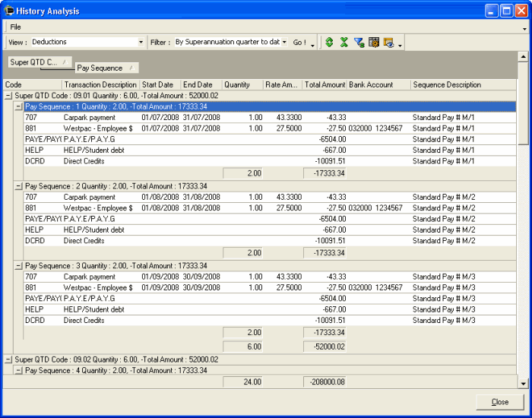
Task: Click the last toolbar icon before dropdown arrow
Action: pyautogui.click(x=388, y=43)
